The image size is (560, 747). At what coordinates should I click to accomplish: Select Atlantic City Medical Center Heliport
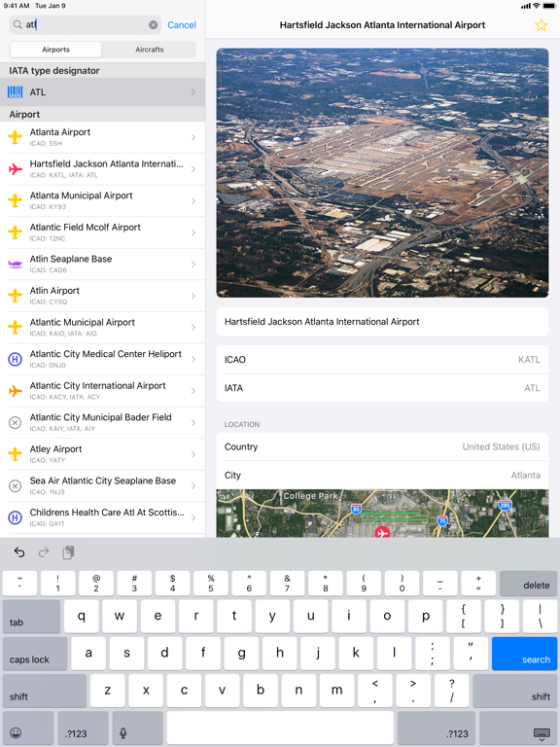tap(102, 359)
